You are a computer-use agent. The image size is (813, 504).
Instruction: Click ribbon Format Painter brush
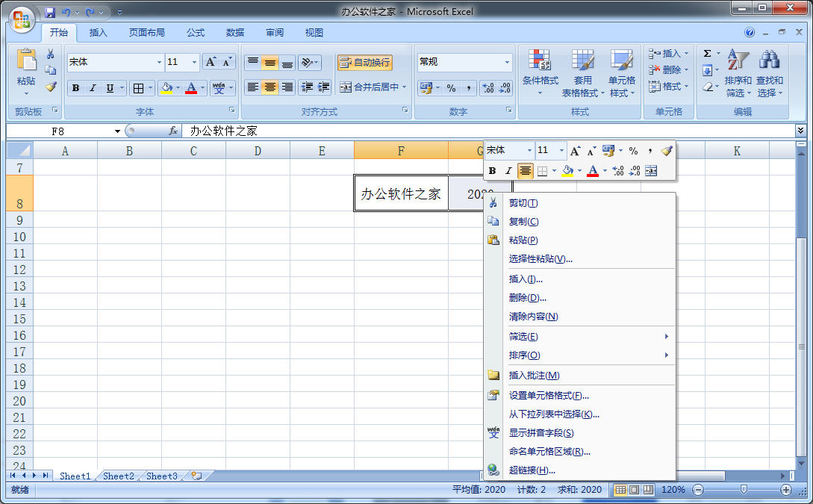pyautogui.click(x=50, y=87)
